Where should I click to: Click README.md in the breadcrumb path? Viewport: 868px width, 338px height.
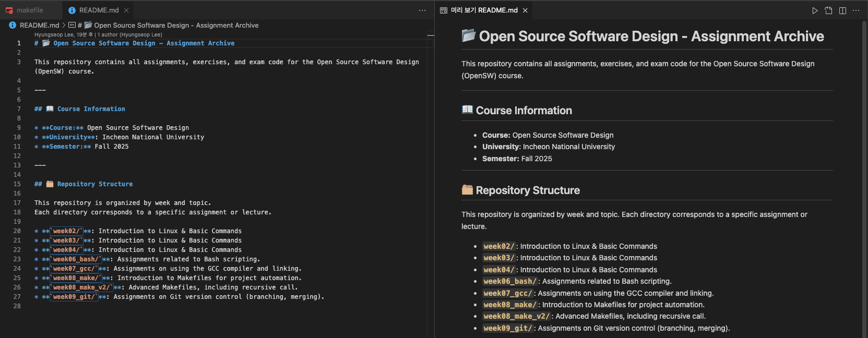39,25
